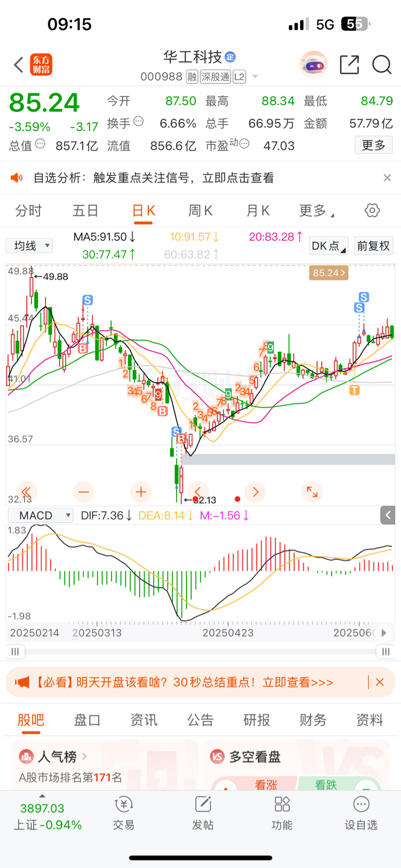Screen dimensions: 401x868
Task: Tap the share export icon
Action: pyautogui.click(x=349, y=65)
